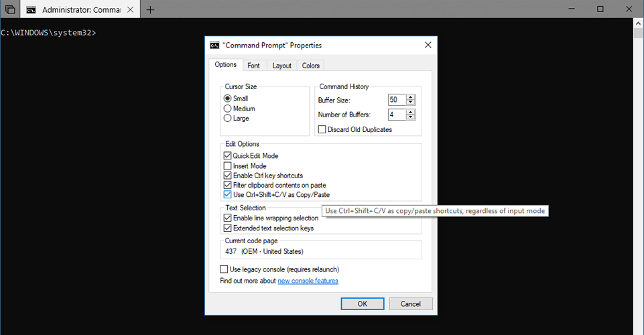Increase Buffer Size with the up arrow
This screenshot has width=644, height=335.
click(x=410, y=97)
